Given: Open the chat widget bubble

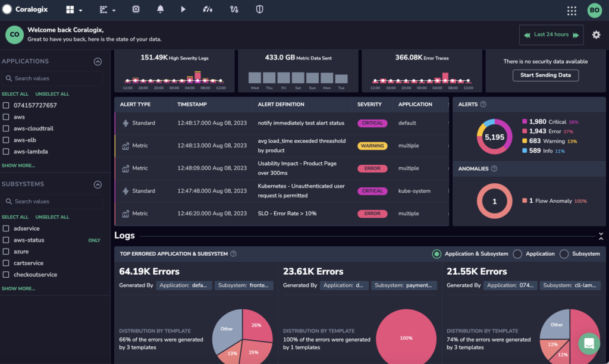Looking at the screenshot, I should tap(589, 343).
